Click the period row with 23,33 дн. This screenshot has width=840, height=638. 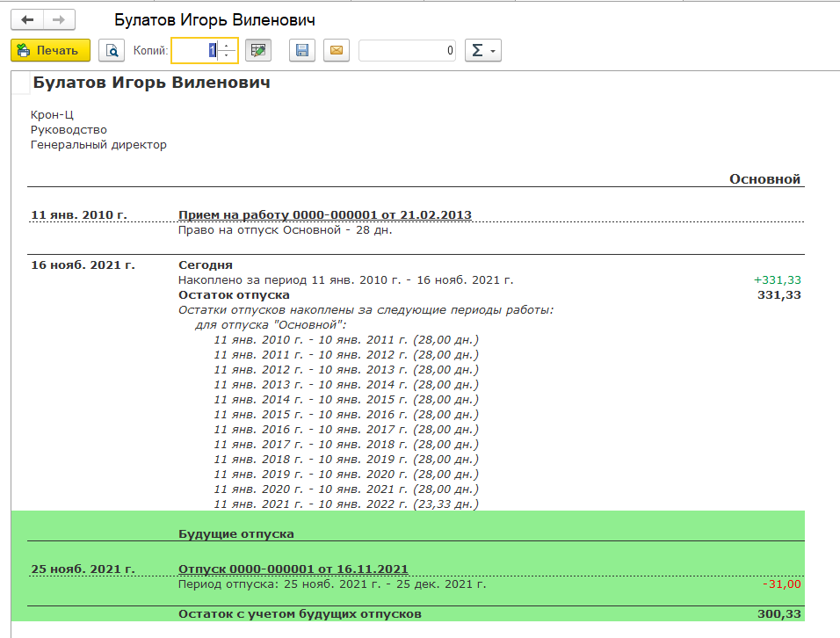click(x=346, y=504)
